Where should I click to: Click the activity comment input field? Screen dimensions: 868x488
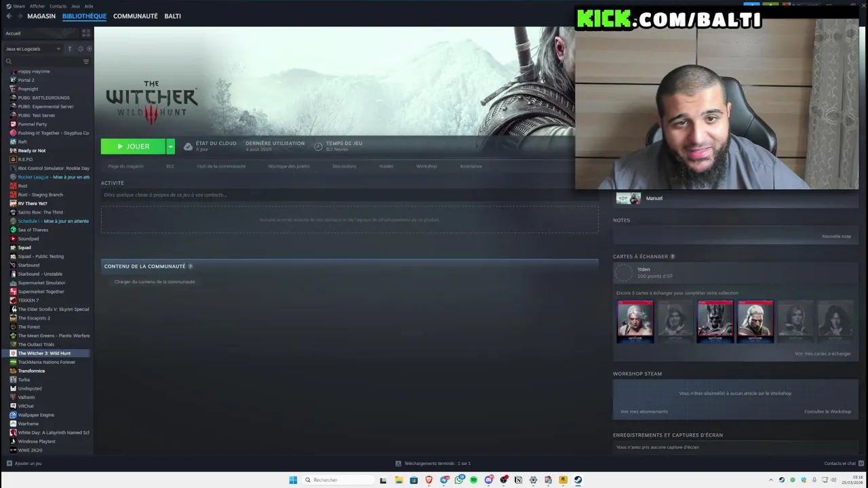(349, 195)
